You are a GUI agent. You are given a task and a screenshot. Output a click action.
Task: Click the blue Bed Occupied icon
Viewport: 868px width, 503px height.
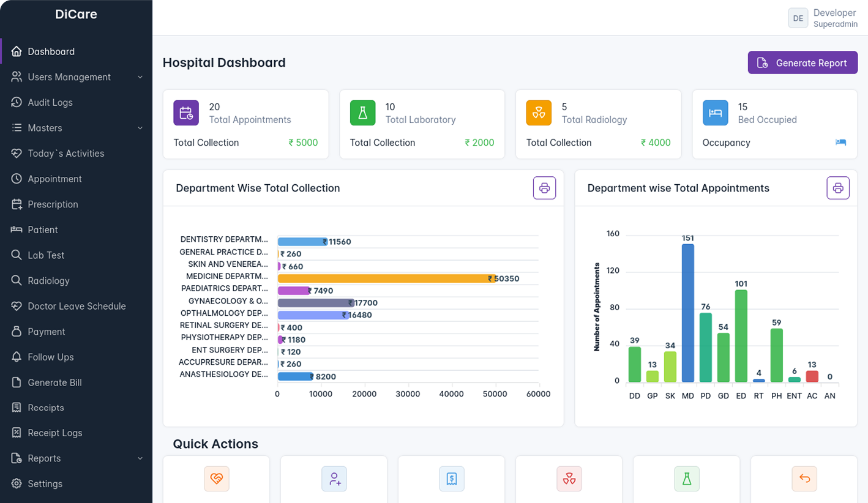[715, 113]
